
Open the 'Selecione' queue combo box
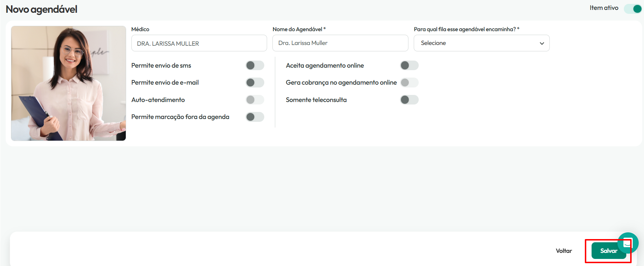point(481,43)
